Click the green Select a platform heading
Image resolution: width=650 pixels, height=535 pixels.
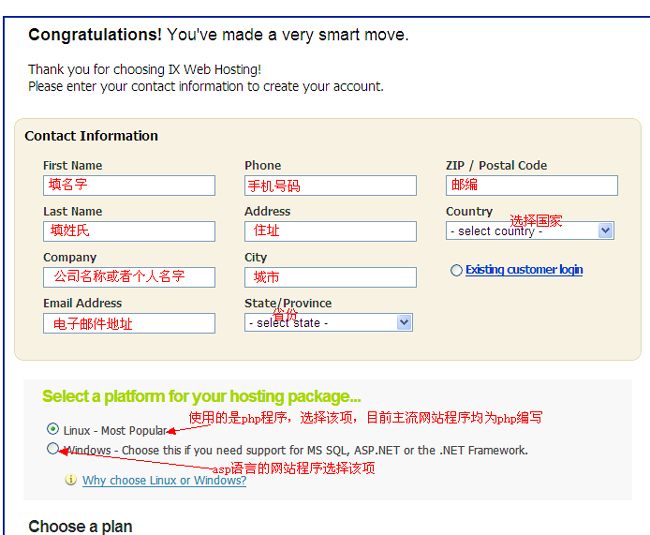coord(201,396)
